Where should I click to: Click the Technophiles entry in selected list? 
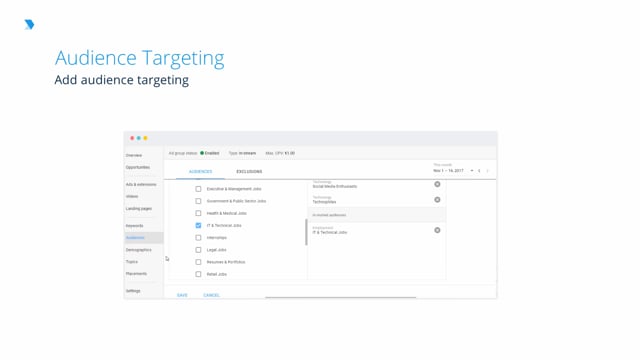pos(324,202)
